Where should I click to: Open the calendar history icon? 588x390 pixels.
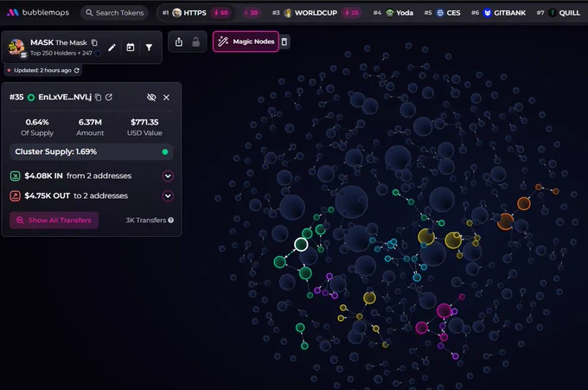tap(130, 48)
